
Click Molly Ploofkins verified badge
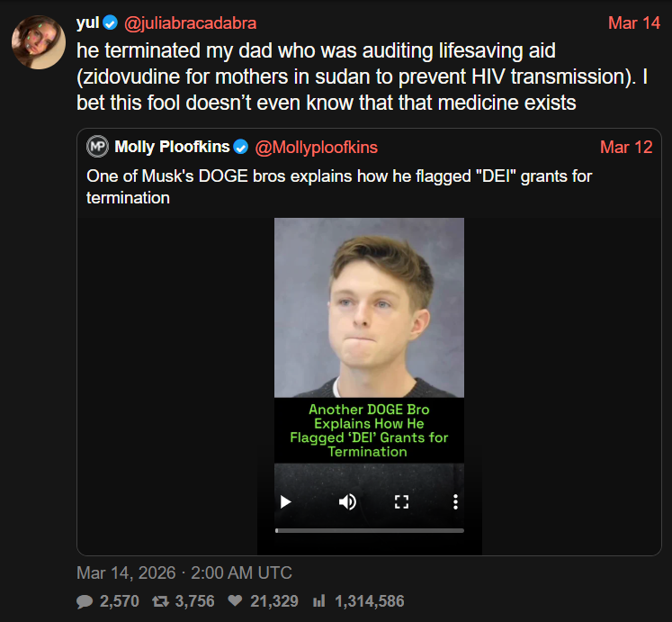pyautogui.click(x=241, y=147)
